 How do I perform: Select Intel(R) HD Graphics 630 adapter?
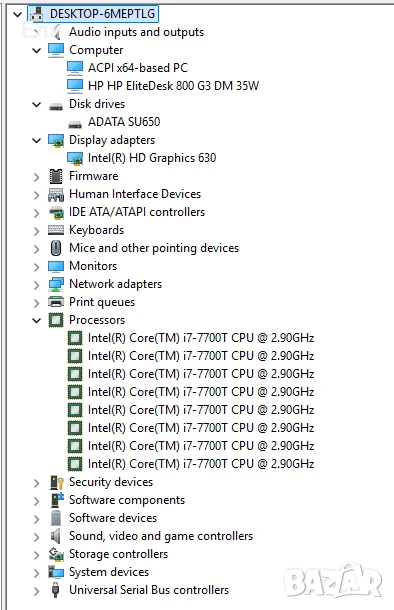point(152,158)
